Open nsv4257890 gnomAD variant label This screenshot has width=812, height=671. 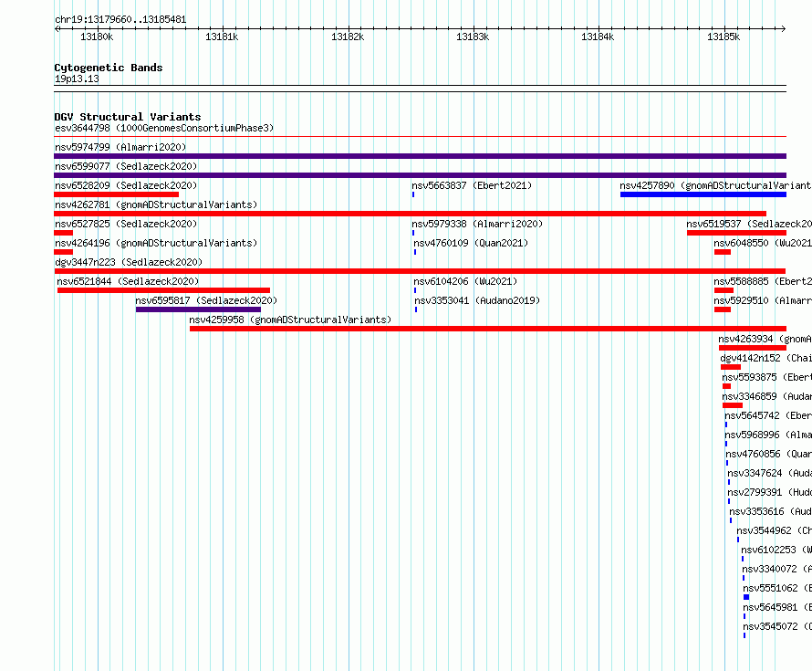715,185
